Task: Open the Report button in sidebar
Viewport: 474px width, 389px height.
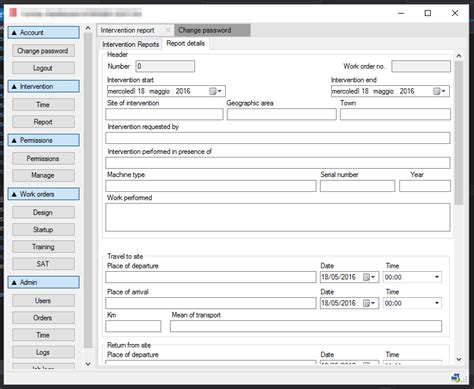Action: point(43,122)
